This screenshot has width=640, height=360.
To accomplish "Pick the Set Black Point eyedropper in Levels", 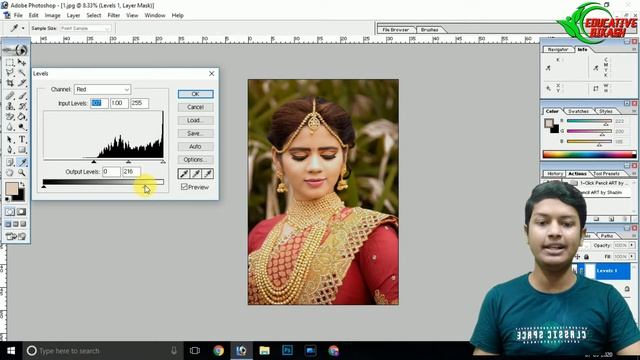I will 184,174.
